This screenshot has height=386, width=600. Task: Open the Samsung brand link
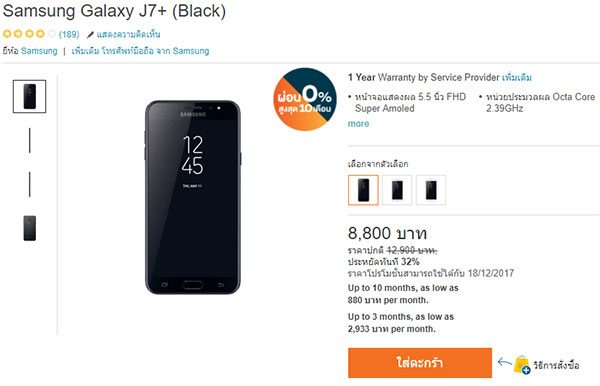[x=39, y=51]
